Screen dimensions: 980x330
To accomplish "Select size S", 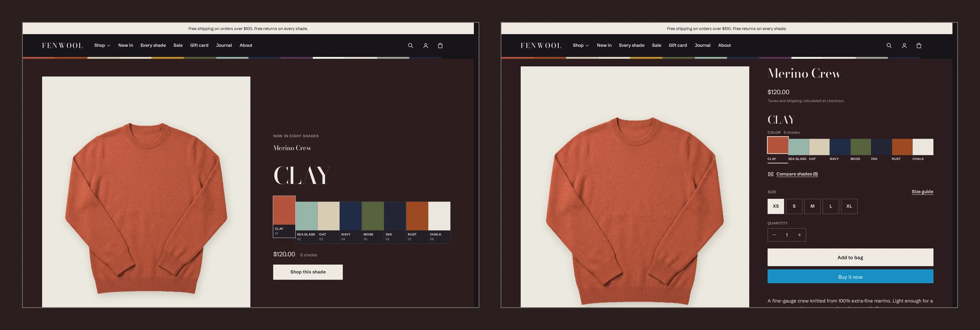I will (x=794, y=206).
